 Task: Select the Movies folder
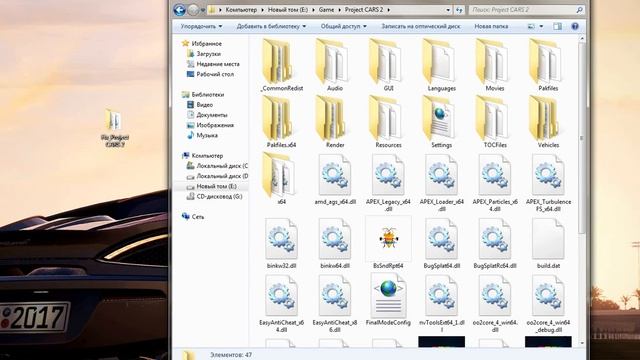495,65
